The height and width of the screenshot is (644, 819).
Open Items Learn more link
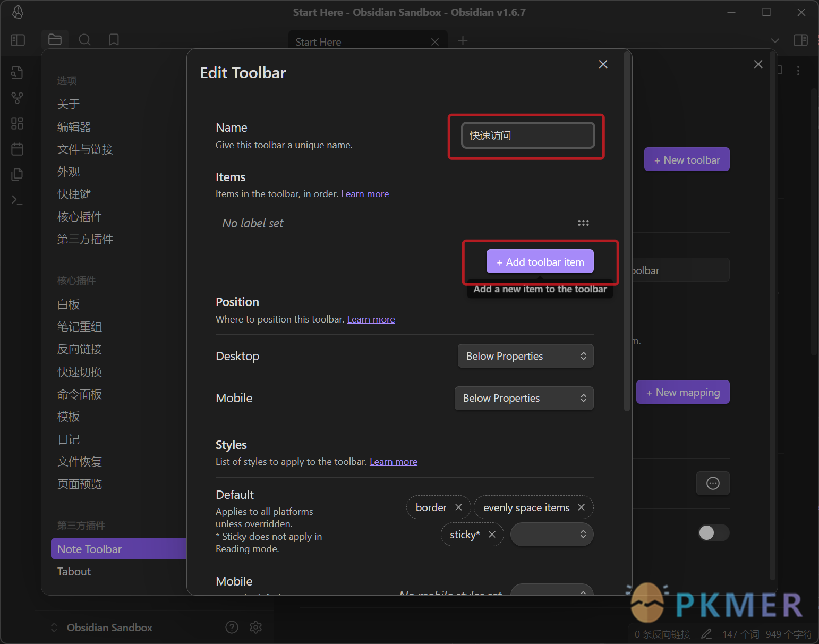(365, 194)
